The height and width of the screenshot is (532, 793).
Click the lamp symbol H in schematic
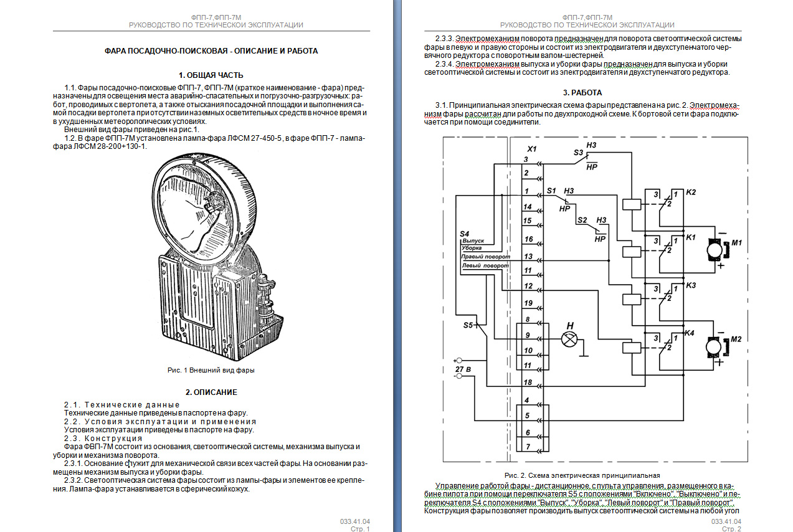point(569,339)
